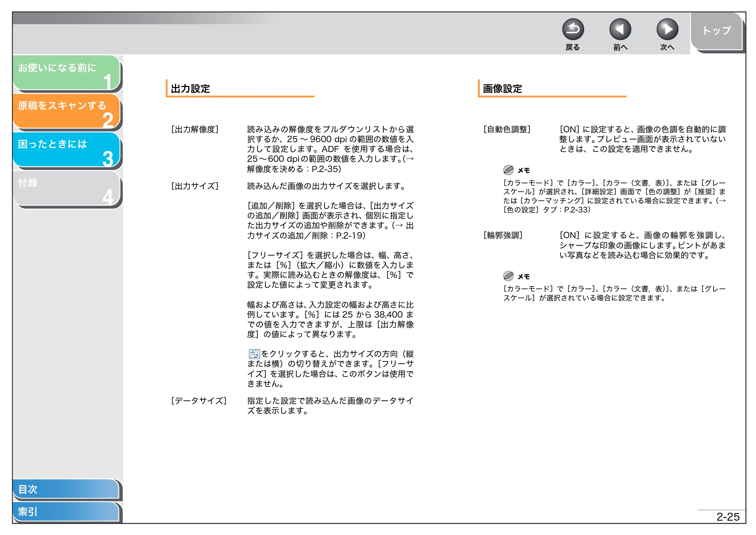This screenshot has height=535, width=756.
Task: Click the [輪郭強調] term label
Action: click(x=503, y=235)
